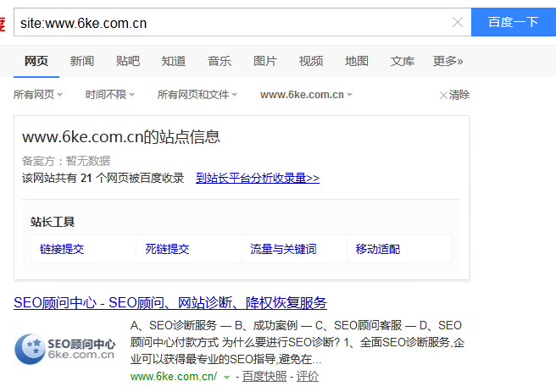Expand the 所有网页 filter dropdown
This screenshot has width=556, height=392.
tap(38, 95)
